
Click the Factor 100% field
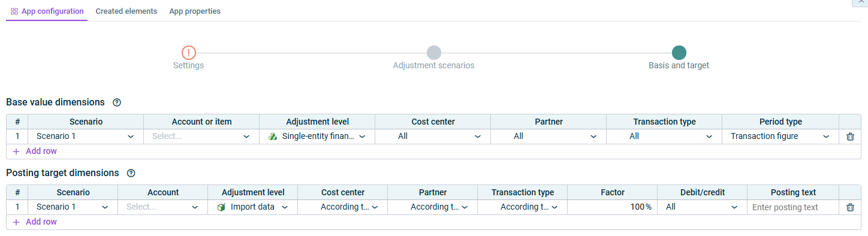point(613,207)
